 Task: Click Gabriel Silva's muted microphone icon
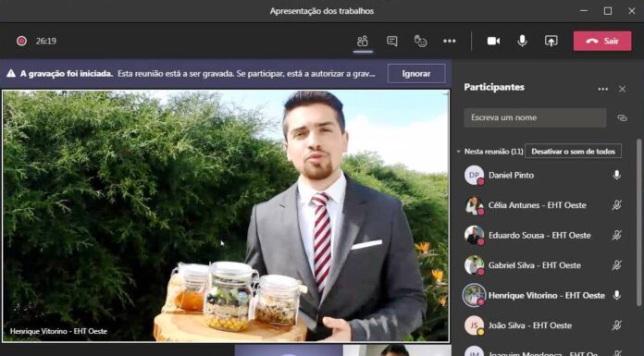[616, 265]
